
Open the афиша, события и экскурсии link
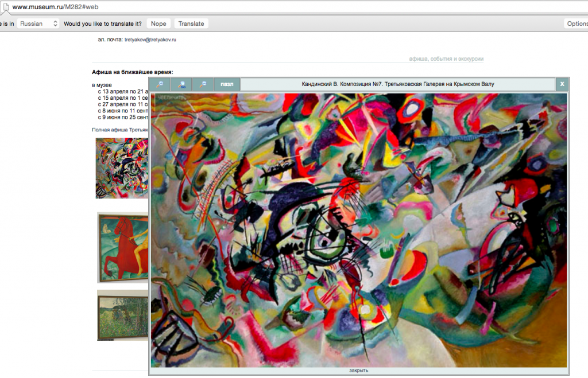446,59
